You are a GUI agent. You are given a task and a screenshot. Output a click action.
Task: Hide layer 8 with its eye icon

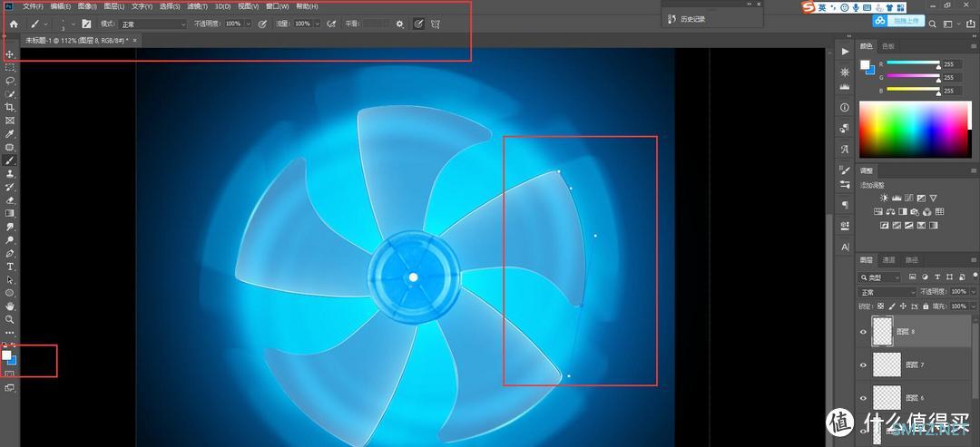(864, 332)
